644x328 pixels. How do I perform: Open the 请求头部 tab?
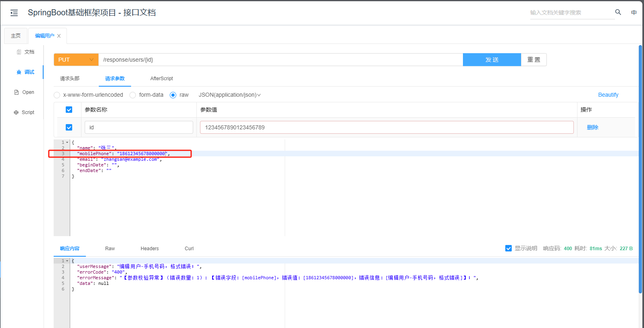[x=70, y=79]
